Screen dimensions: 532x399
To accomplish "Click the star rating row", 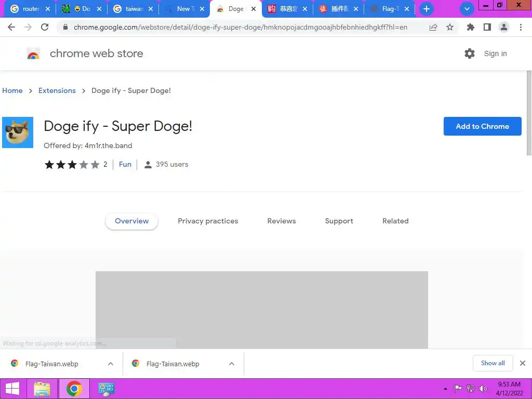I will point(72,165).
